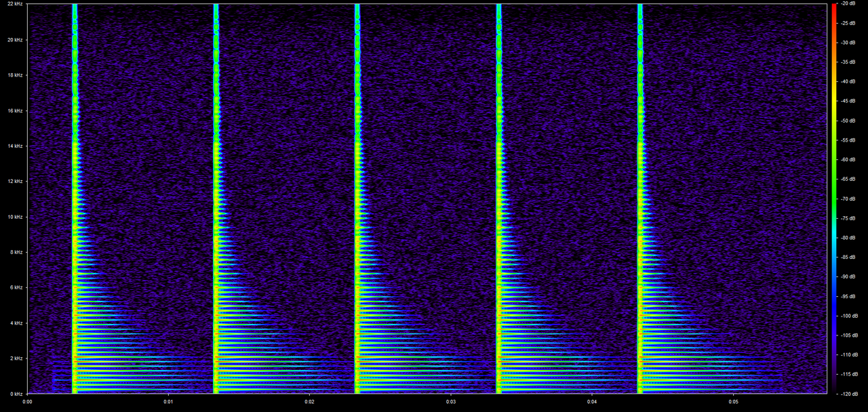Click the -70 dB legend label
Screen dimensions: 868x412
pos(848,199)
